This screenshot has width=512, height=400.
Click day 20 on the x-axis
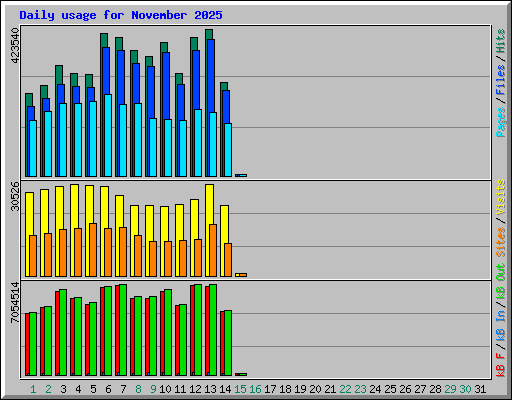click(x=315, y=389)
